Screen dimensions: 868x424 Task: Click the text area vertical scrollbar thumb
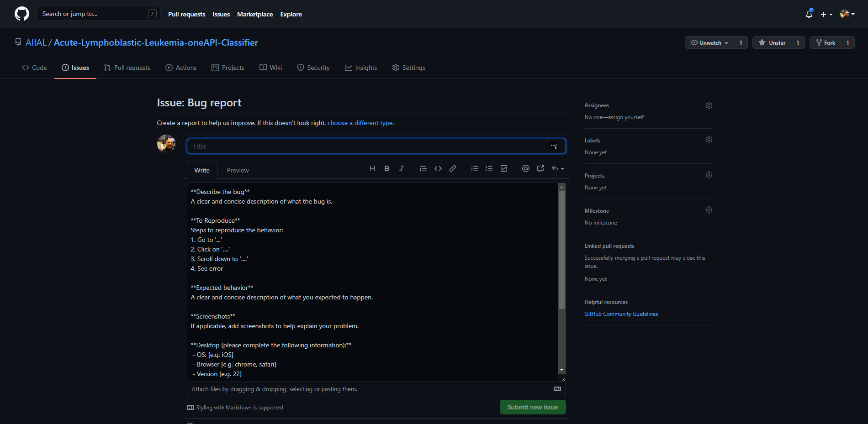(562, 250)
